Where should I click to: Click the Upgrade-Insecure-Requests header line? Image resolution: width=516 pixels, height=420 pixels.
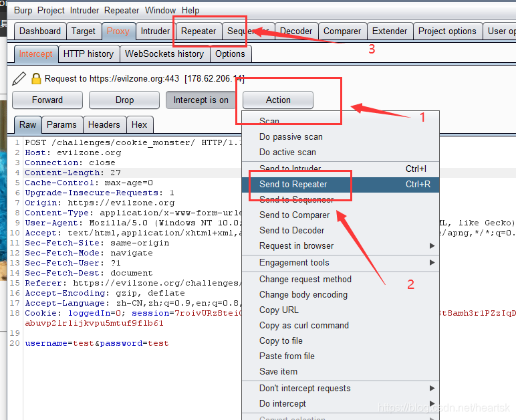tap(100, 193)
